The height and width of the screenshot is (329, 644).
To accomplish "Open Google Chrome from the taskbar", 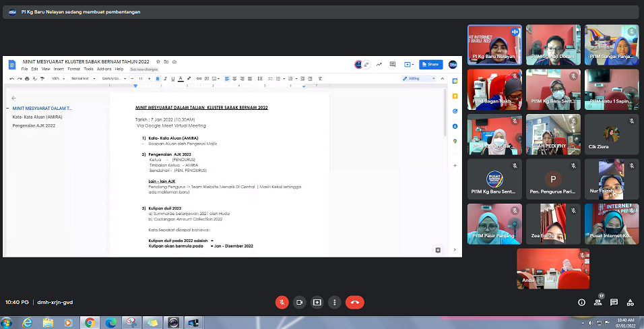I will click(89, 322).
